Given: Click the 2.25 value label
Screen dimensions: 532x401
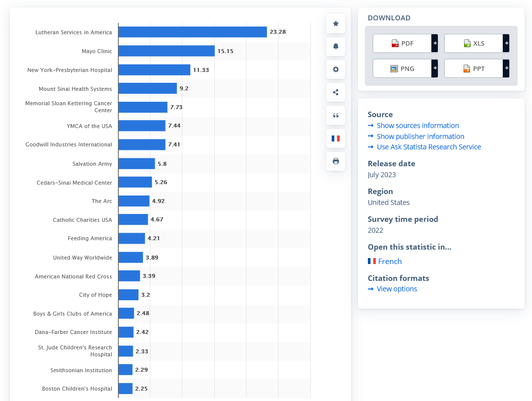Looking at the screenshot, I should coord(141,389).
